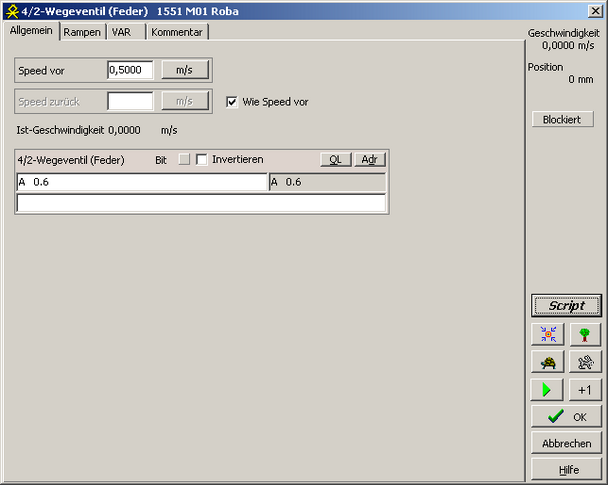608x485 pixels.
Task: Click the +1 step button
Action: coord(585,390)
